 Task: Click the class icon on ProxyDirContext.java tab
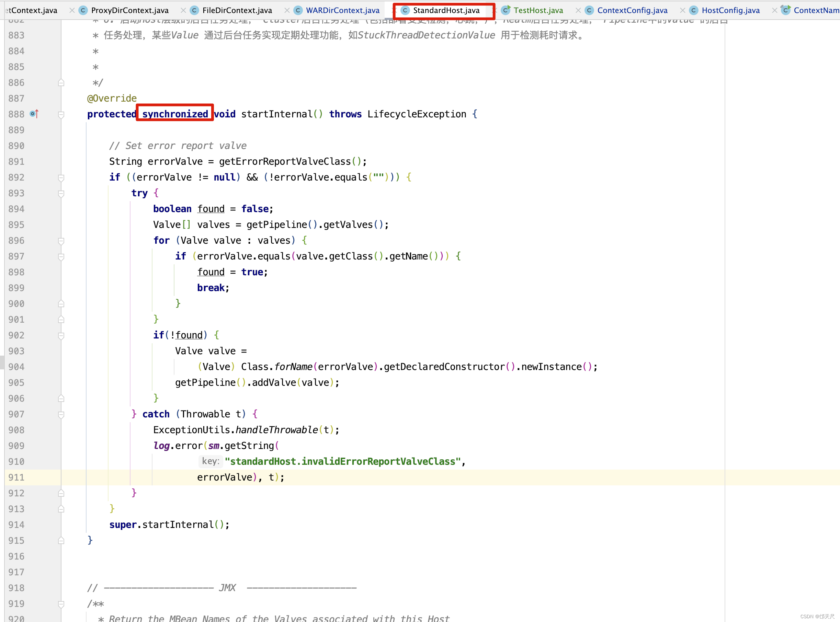pos(83,11)
